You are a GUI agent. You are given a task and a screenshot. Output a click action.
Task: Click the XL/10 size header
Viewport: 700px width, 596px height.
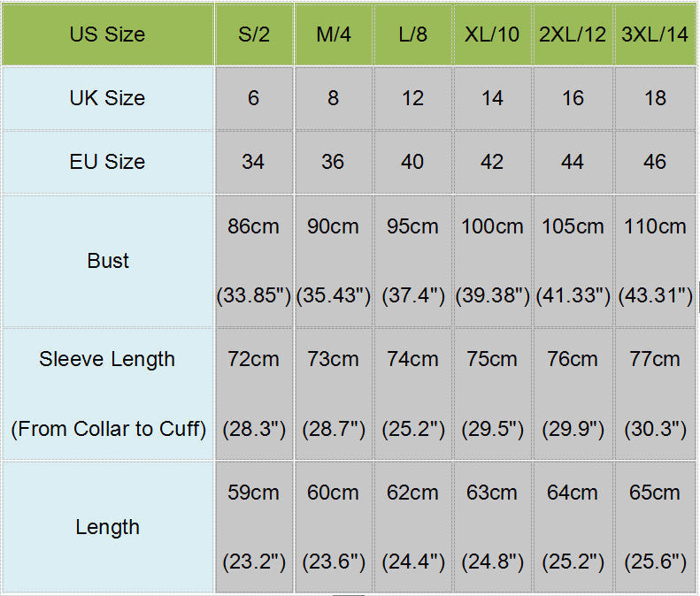point(492,35)
